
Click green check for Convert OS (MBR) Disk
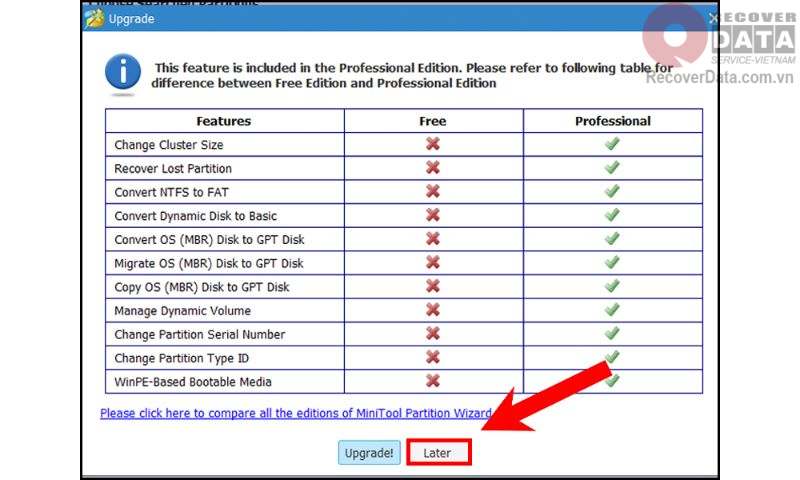point(612,239)
